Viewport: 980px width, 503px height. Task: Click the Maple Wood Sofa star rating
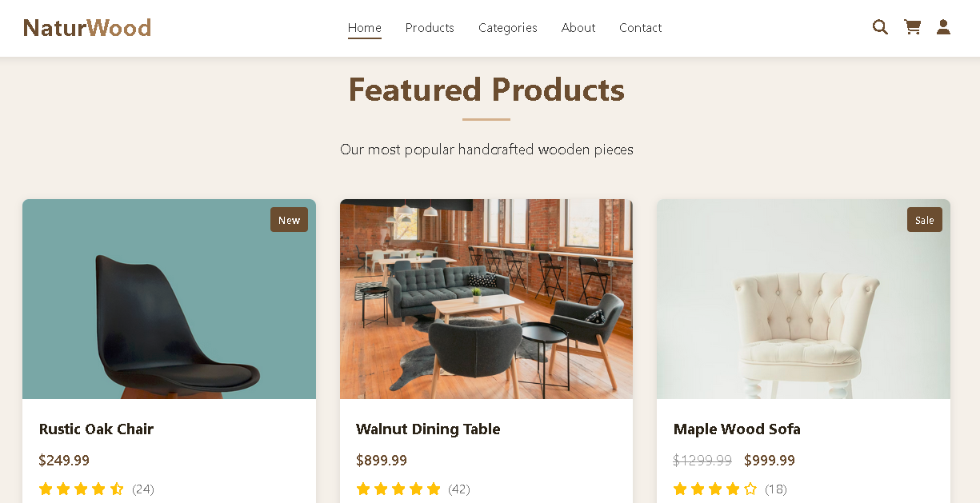point(715,489)
